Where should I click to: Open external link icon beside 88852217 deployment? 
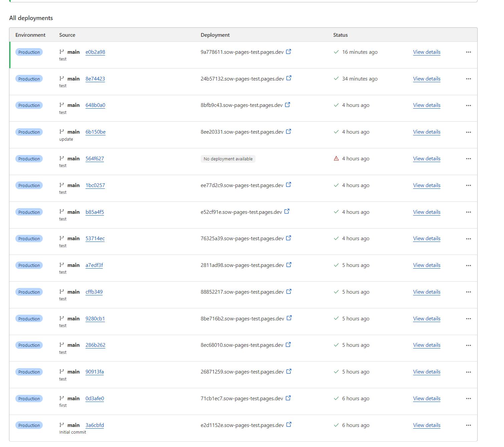coord(289,291)
